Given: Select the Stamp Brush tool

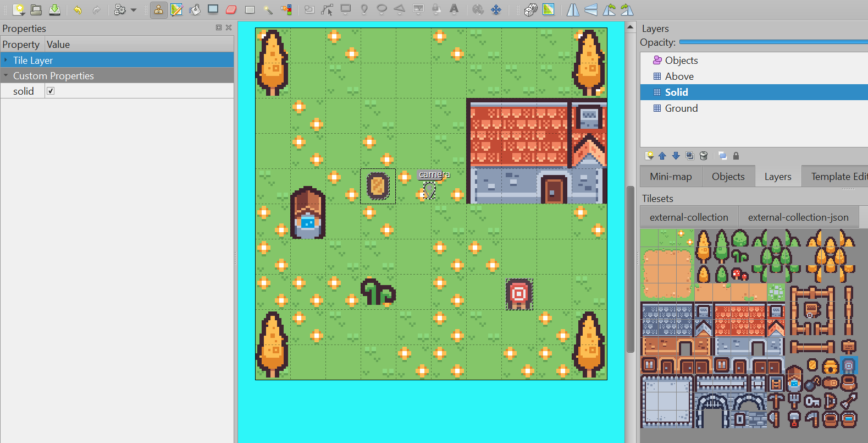Looking at the screenshot, I should [x=158, y=9].
